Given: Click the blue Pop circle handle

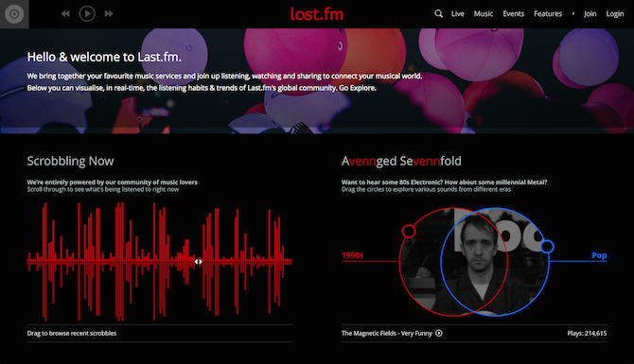Looking at the screenshot, I should click(x=547, y=247).
